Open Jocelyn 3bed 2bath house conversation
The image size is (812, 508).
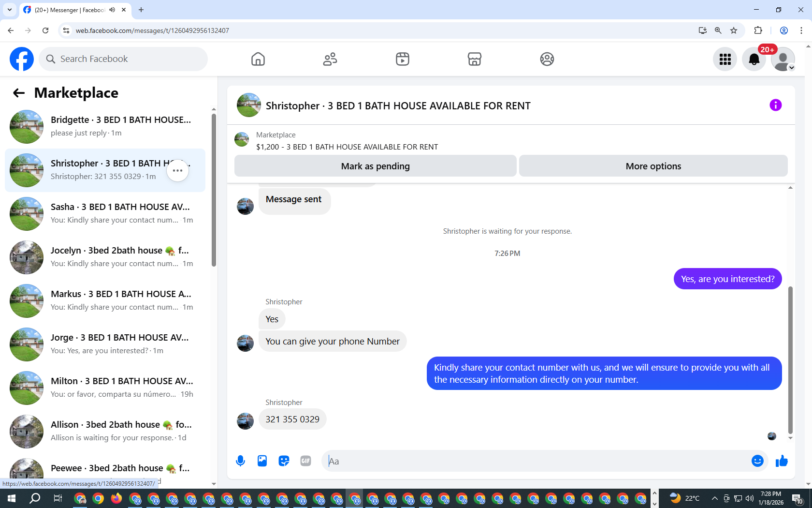click(105, 257)
